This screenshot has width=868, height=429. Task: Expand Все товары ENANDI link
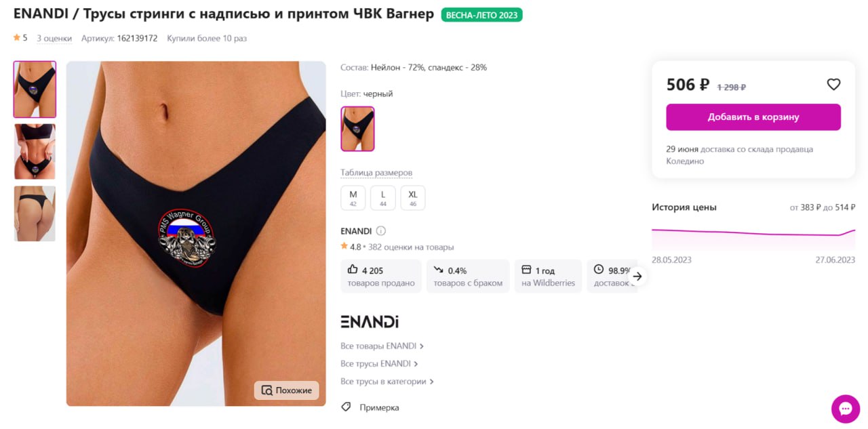(x=382, y=346)
